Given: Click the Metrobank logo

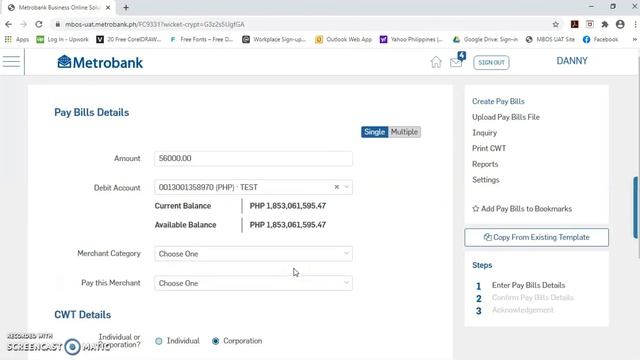Looking at the screenshot, I should click(100, 62).
